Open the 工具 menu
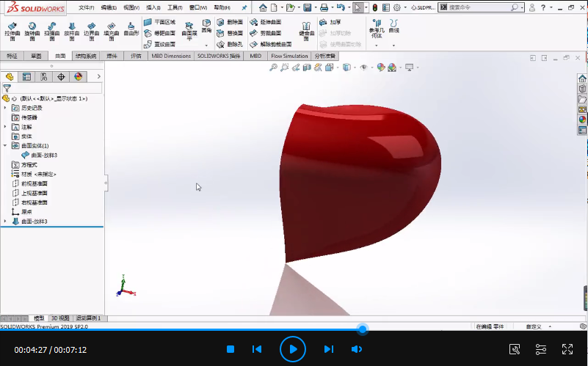The height and width of the screenshot is (366, 588). pyautogui.click(x=175, y=7)
